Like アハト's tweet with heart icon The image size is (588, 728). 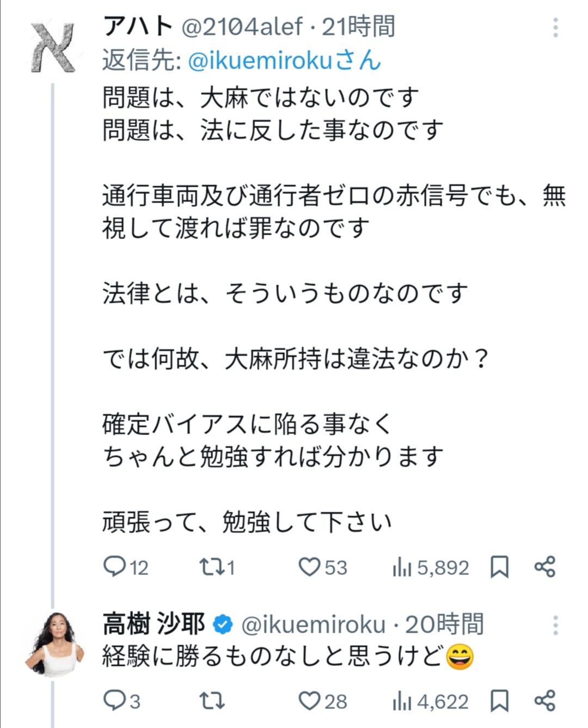pyautogui.click(x=309, y=567)
